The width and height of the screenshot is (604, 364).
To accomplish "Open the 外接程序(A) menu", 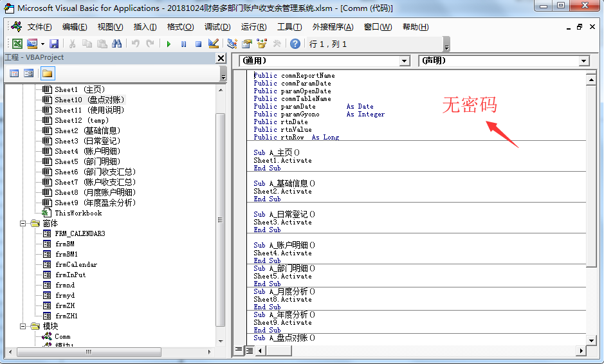I will point(333,27).
